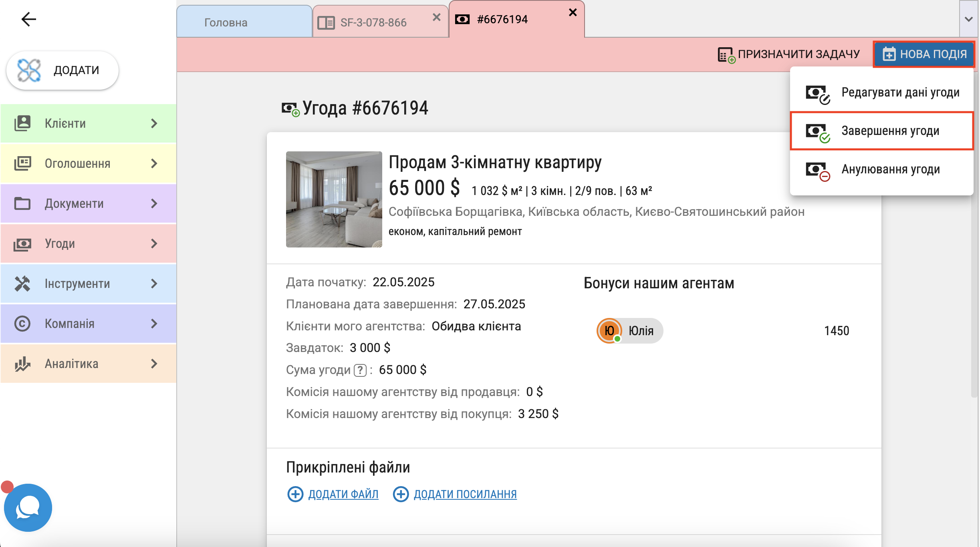Click the cancel deal minus icon
Viewport: 980px width, 547px height.
tap(818, 171)
